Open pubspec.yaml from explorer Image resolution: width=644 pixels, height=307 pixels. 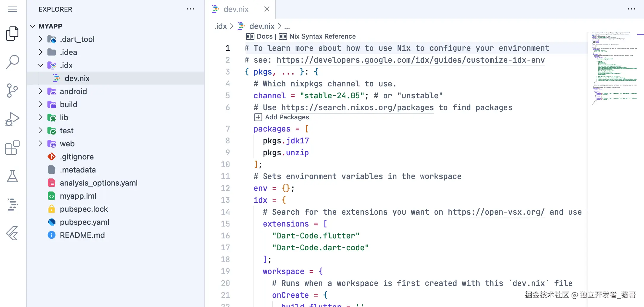pyautogui.click(x=85, y=222)
